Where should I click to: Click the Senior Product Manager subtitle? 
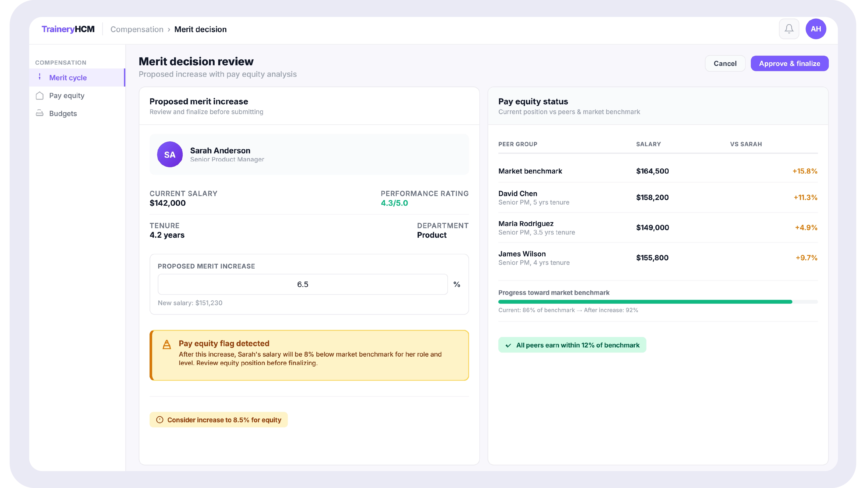pos(227,159)
